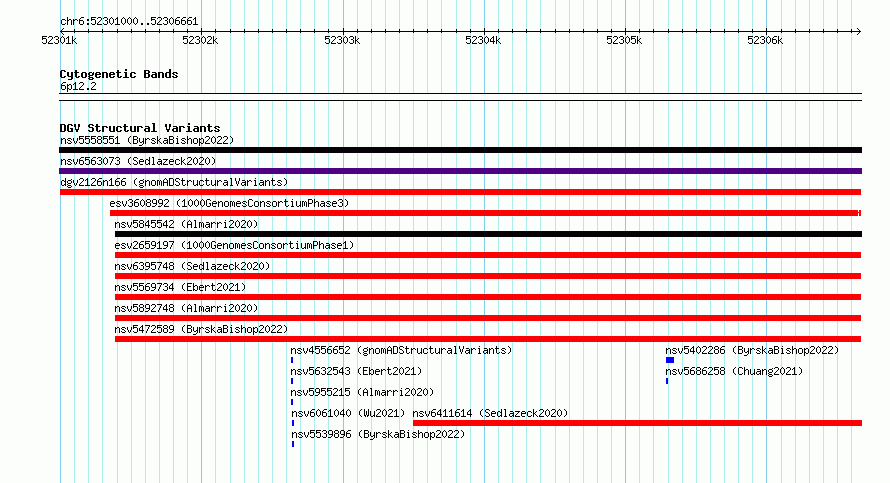The image size is (890, 483).
Task: Click the nsv5402286 (ByrskaBishop2022) label
Action: pyautogui.click(x=752, y=350)
